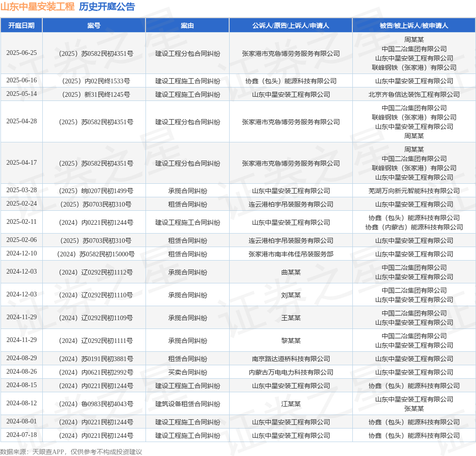
Task: Click 建设工程分包合同纠纷 in the 2025-06-25 row
Action: (188, 54)
